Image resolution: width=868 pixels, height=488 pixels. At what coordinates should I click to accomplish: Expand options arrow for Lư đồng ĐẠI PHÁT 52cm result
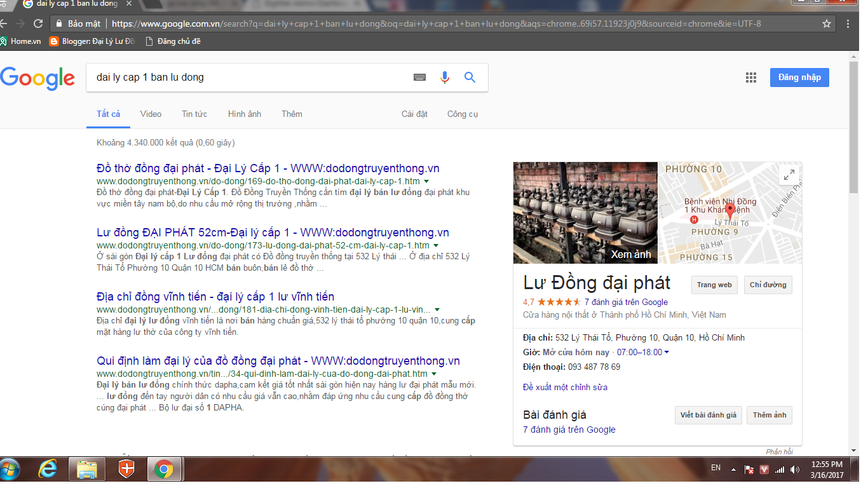tap(436, 245)
